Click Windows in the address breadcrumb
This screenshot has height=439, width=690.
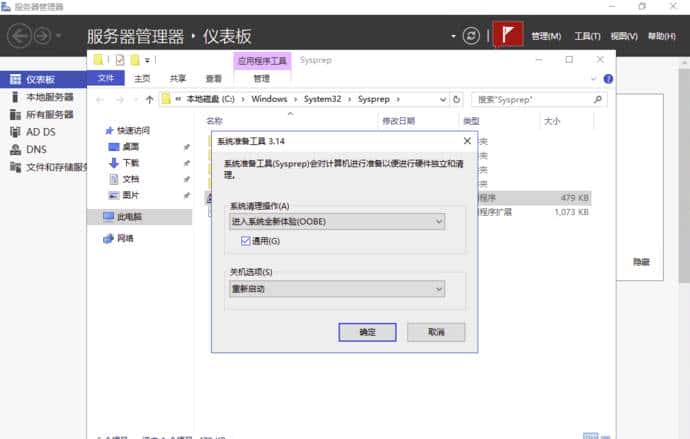pyautogui.click(x=269, y=99)
